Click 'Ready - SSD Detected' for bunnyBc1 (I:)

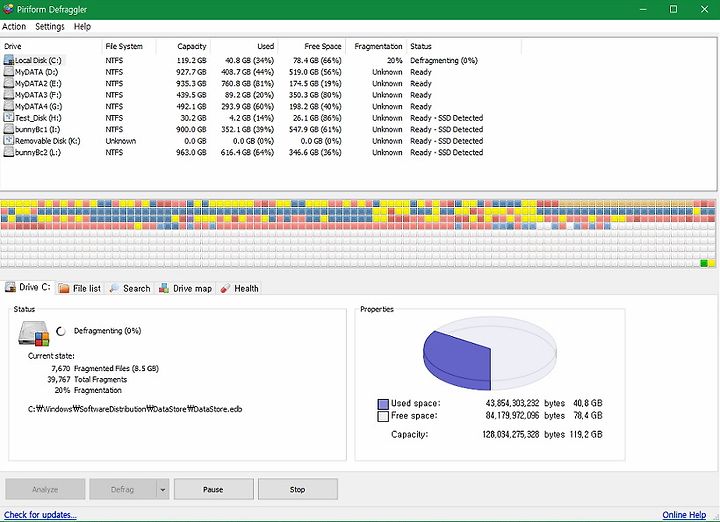pos(446,129)
